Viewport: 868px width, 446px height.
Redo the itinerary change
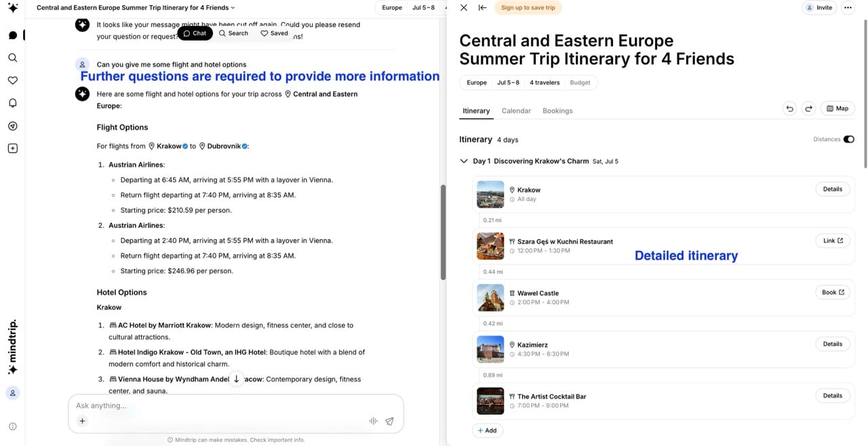[x=808, y=108]
